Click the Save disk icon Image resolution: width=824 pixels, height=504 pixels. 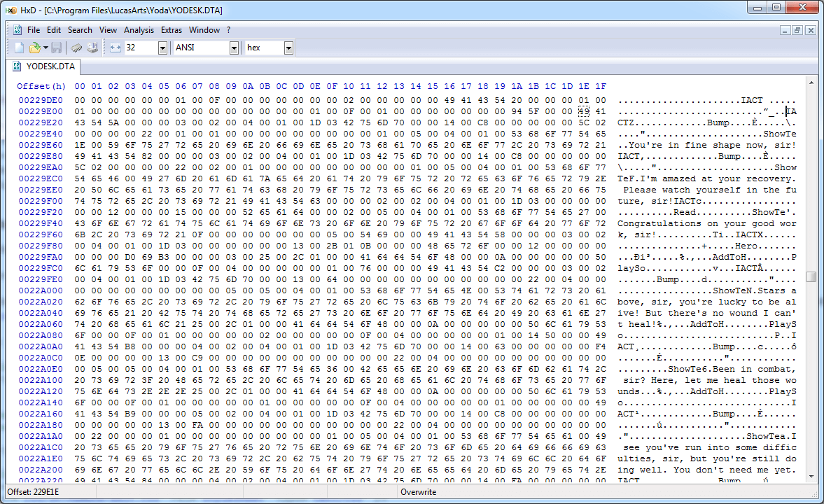tap(57, 48)
